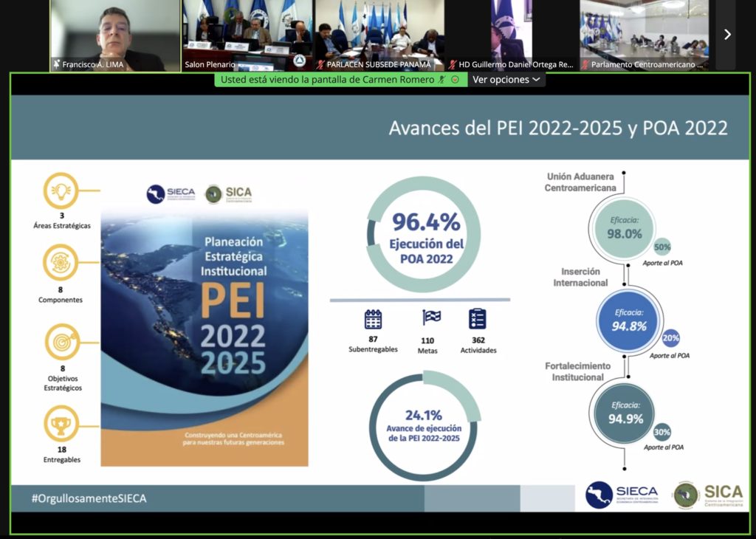Screen dimensions: 756x539
Task: Click the flag icon above 110 Metas
Action: [431, 317]
